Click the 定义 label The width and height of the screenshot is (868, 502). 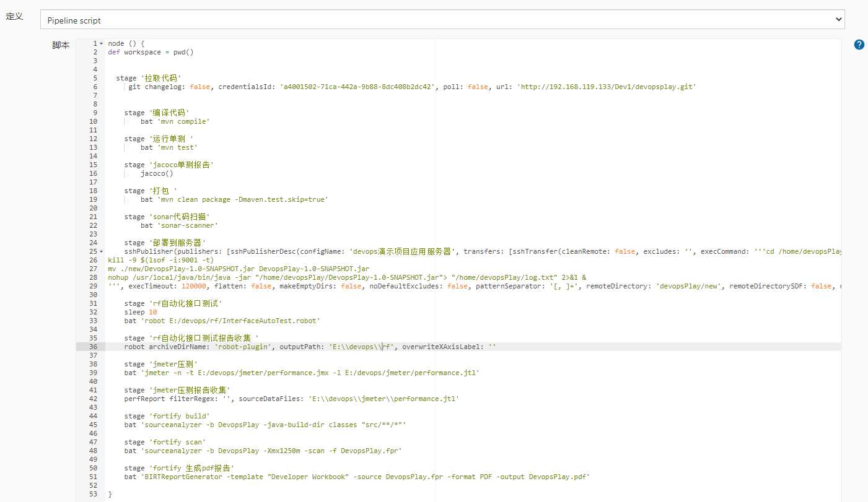coord(14,16)
